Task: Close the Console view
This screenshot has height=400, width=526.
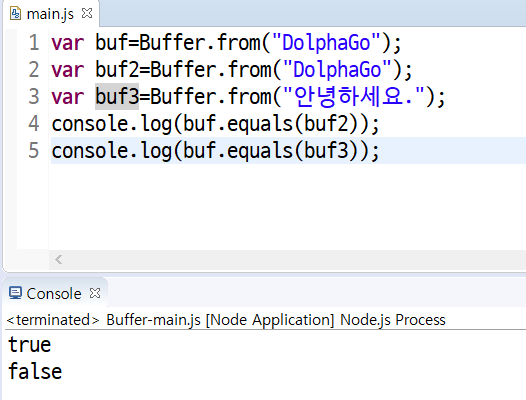Action: [95, 293]
